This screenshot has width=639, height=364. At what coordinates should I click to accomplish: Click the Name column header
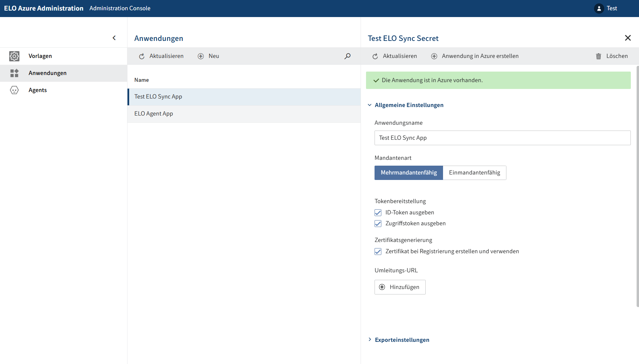pyautogui.click(x=141, y=80)
